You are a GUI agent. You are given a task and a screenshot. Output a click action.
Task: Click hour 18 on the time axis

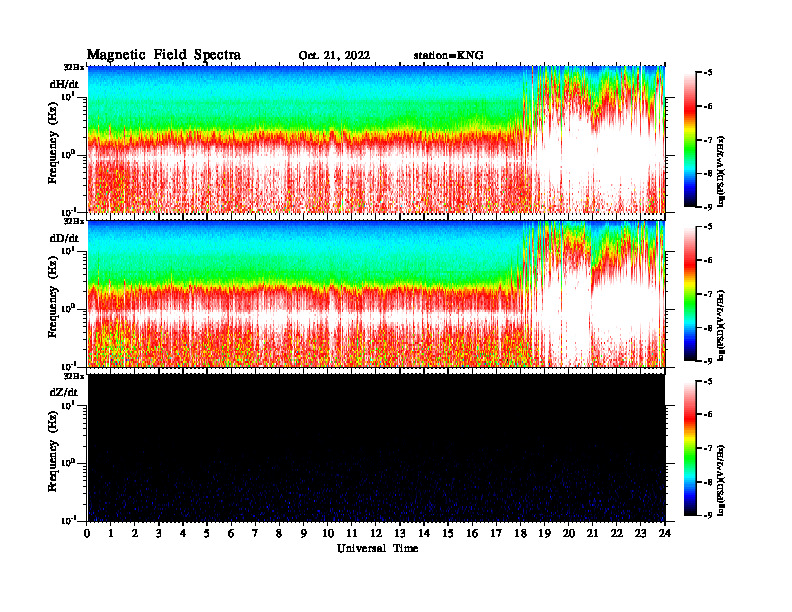(520, 533)
